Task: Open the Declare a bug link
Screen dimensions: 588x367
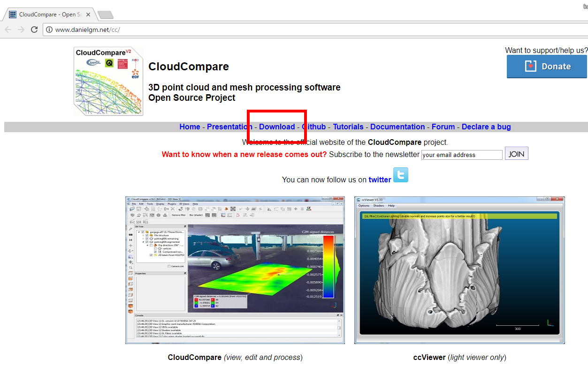Action: pos(486,127)
